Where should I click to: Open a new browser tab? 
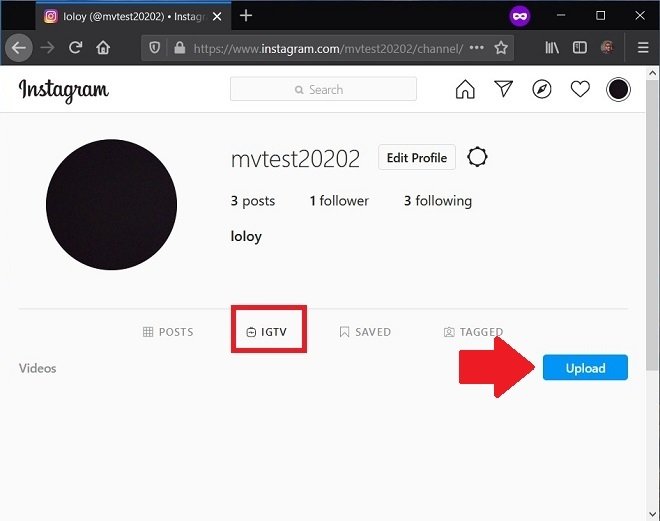[246, 16]
